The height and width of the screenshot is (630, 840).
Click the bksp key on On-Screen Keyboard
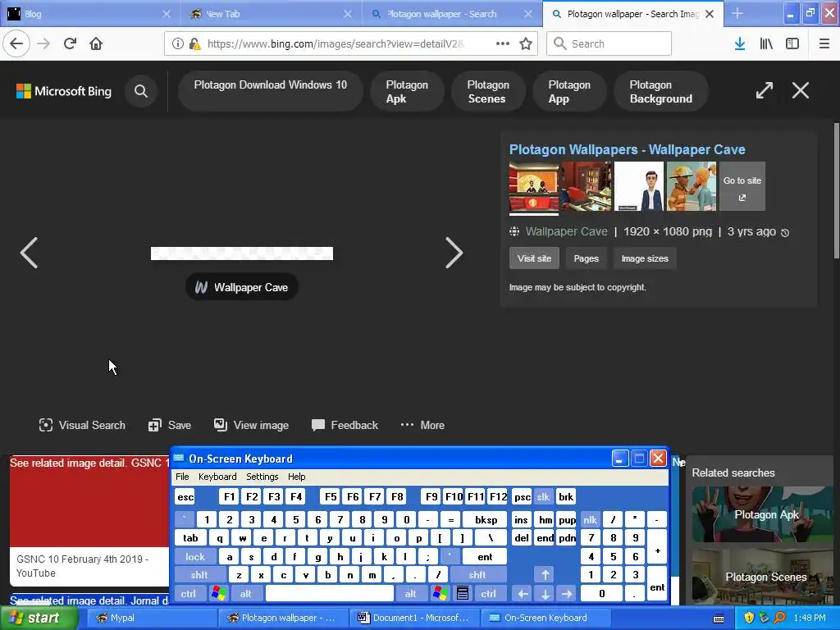click(x=486, y=519)
